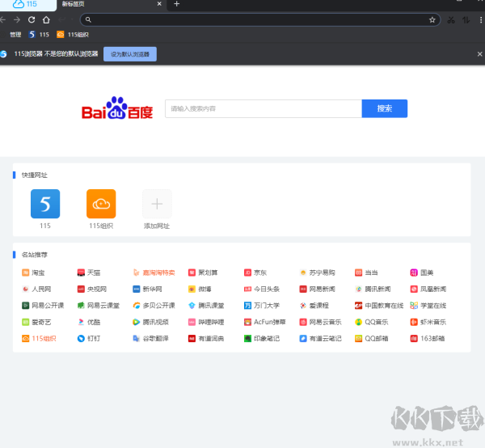This screenshot has height=448, width=485.
Task: Open the 淘宝 link
Action: pos(33,273)
